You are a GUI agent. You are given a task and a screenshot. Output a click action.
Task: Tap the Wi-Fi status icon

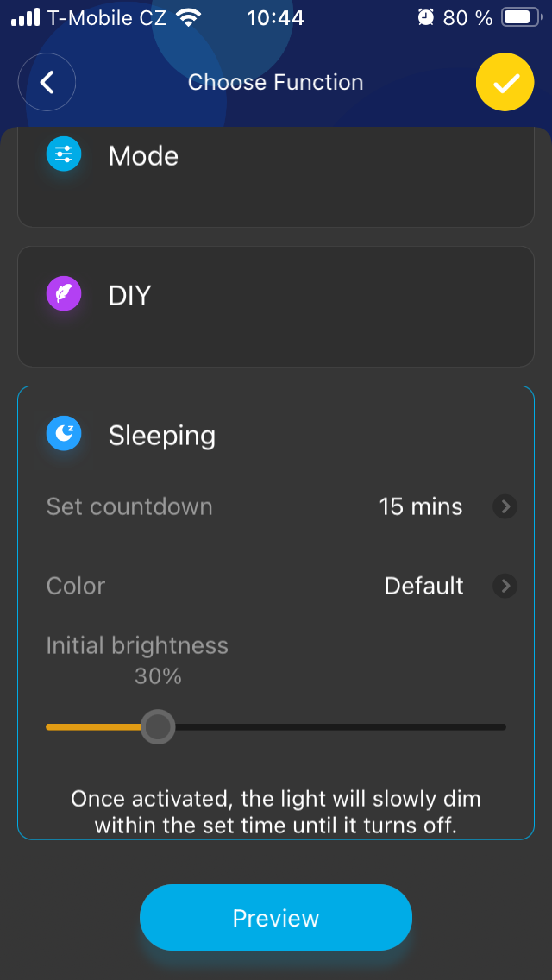[x=186, y=17]
